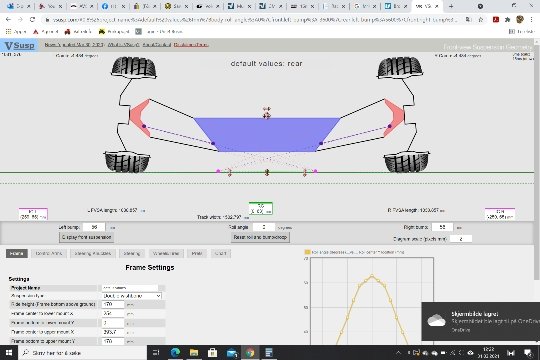This screenshot has height=360, width=540.
Task: Open the browser extensions puzzle icon
Action: click(507, 20)
